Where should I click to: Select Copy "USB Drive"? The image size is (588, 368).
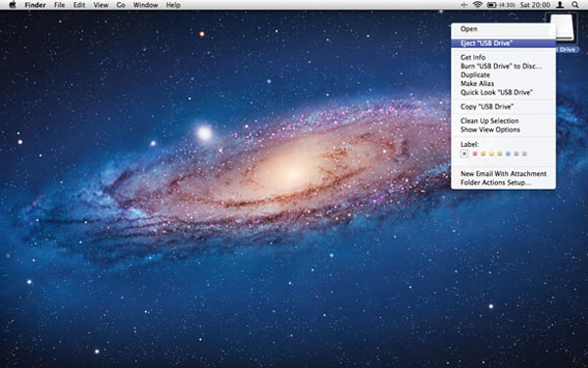tap(504, 107)
